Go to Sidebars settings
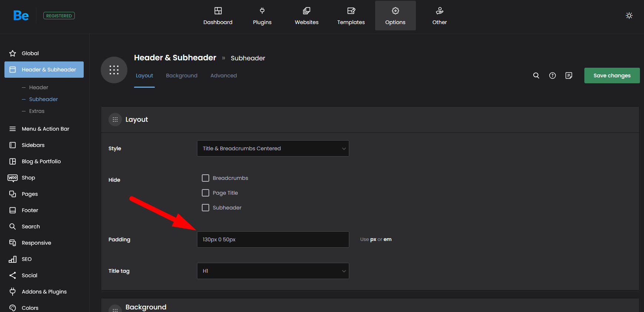Viewport: 644px width, 312px height. click(x=33, y=145)
